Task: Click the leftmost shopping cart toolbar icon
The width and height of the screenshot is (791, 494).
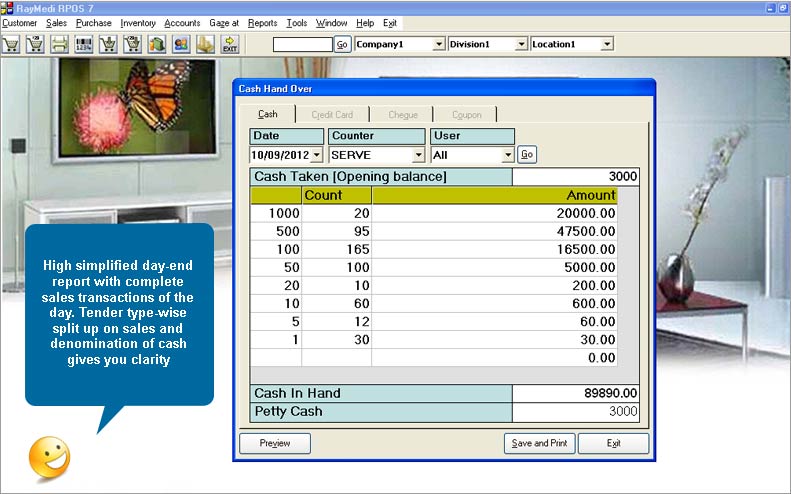Action: click(12, 44)
